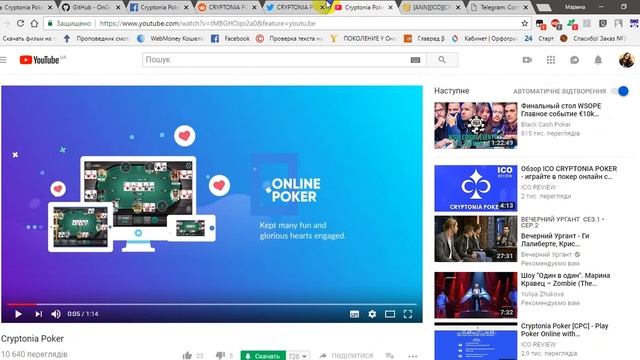Go to the YouTube home logo
The image size is (640, 360).
[40, 60]
